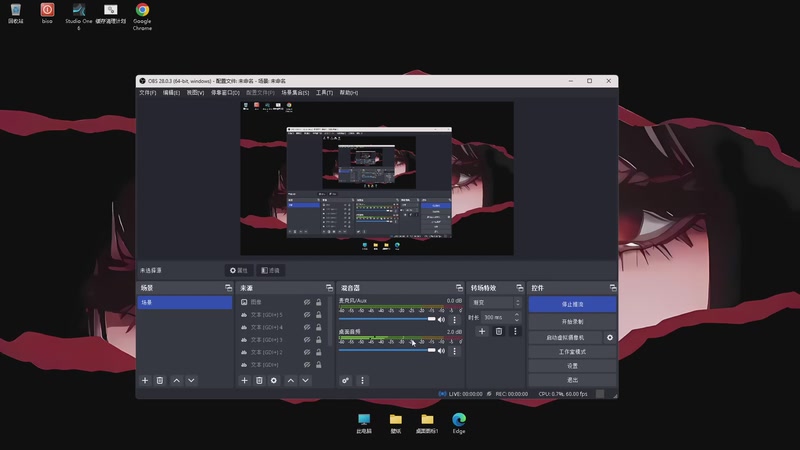
Task: Move source down in Sources panel
Action: 306,381
